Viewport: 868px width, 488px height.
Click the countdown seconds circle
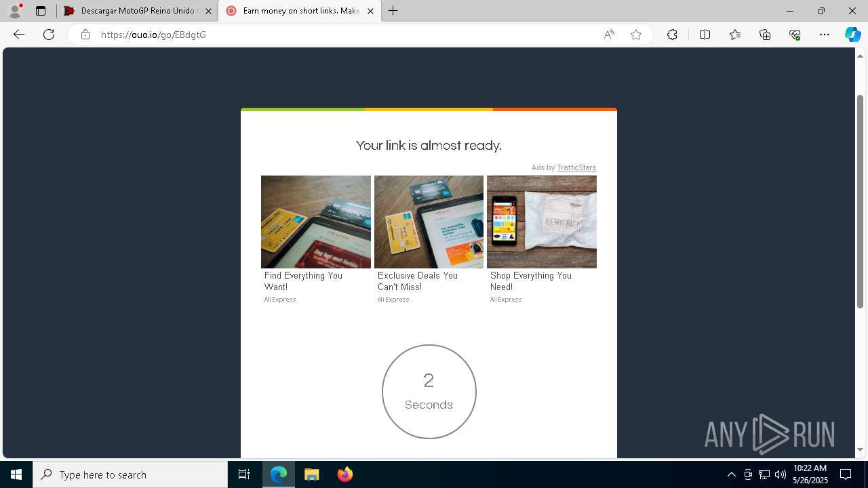coord(429,392)
